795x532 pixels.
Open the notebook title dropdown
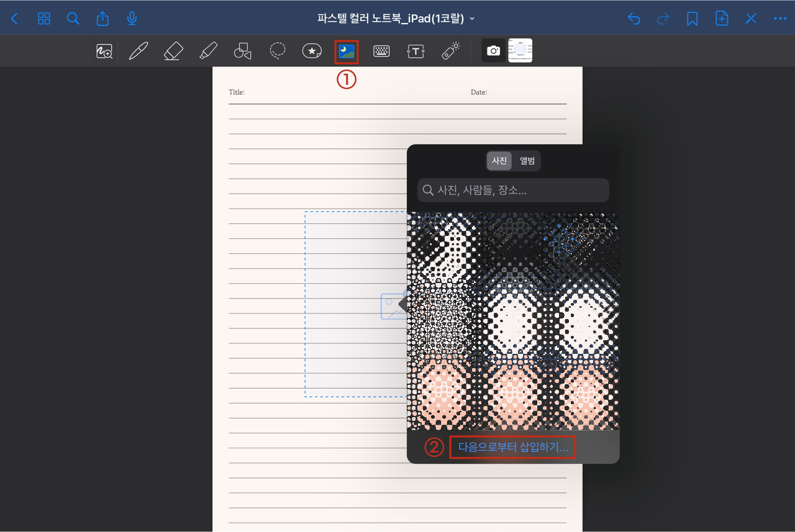click(396, 19)
